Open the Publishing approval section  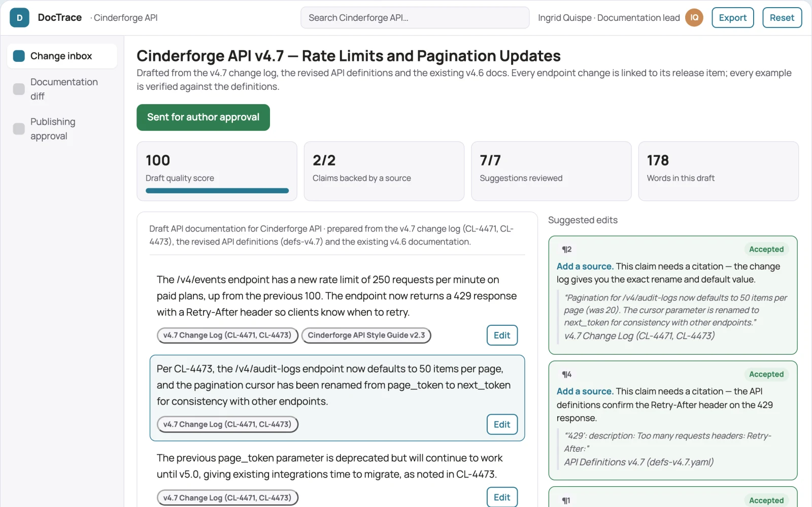pyautogui.click(x=62, y=129)
